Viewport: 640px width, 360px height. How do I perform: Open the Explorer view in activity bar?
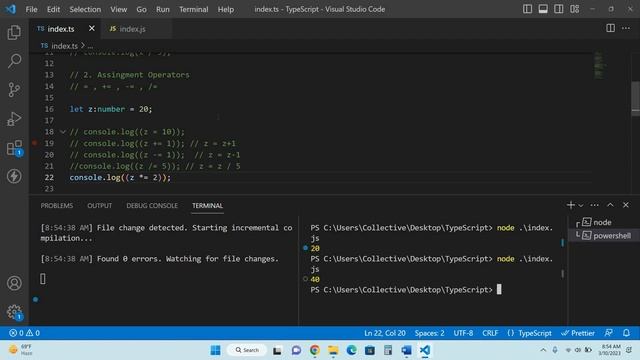[14, 32]
